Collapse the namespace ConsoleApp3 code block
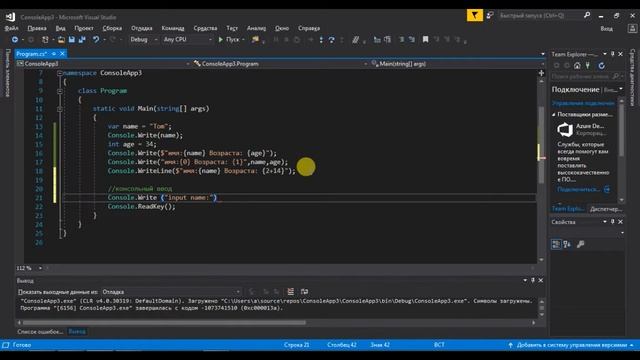The height and width of the screenshot is (360, 640). [60, 73]
